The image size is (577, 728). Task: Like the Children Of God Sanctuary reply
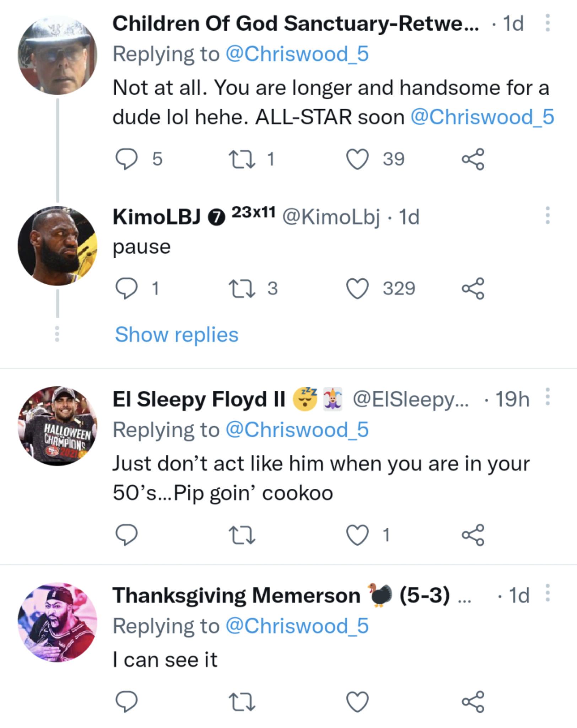357,159
